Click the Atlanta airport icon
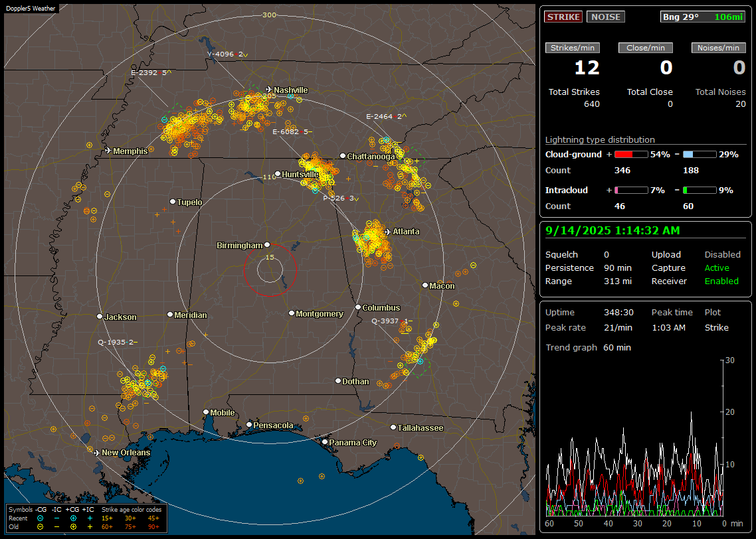 click(388, 232)
